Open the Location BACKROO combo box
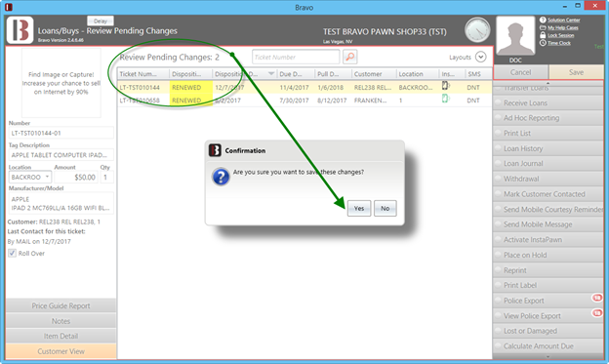The height and width of the screenshot is (364, 609). [30, 178]
